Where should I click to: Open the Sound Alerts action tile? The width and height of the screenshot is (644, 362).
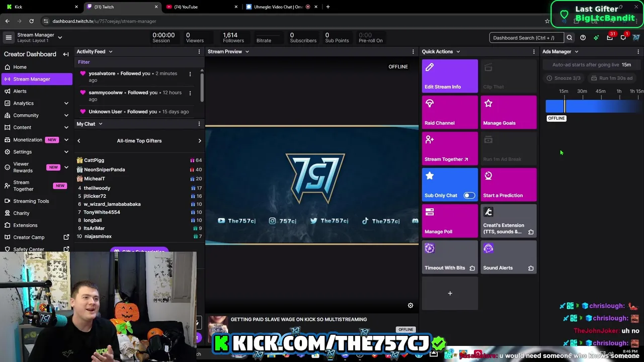tap(509, 257)
